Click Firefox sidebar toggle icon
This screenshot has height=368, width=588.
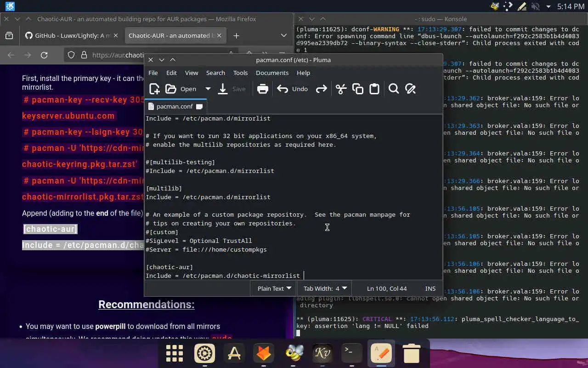point(9,35)
